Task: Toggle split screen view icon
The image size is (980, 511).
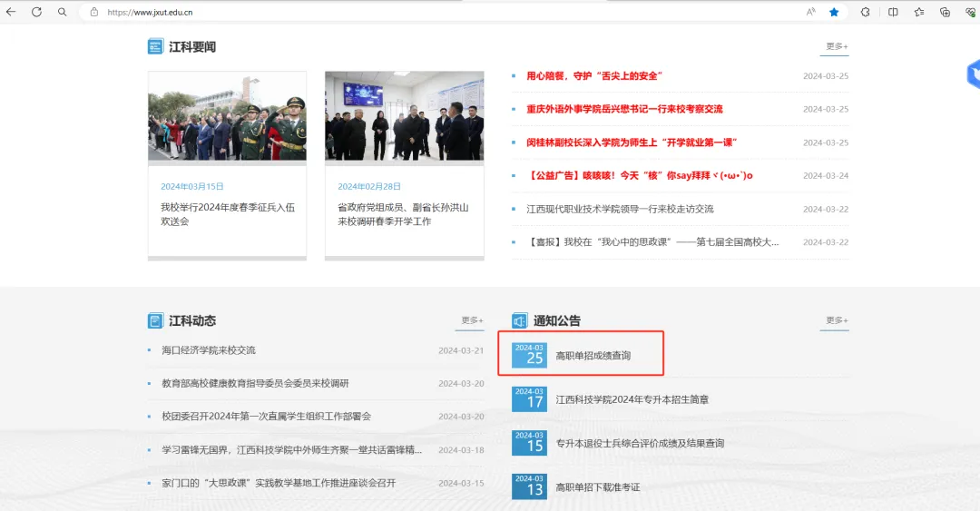Action: pyautogui.click(x=893, y=12)
